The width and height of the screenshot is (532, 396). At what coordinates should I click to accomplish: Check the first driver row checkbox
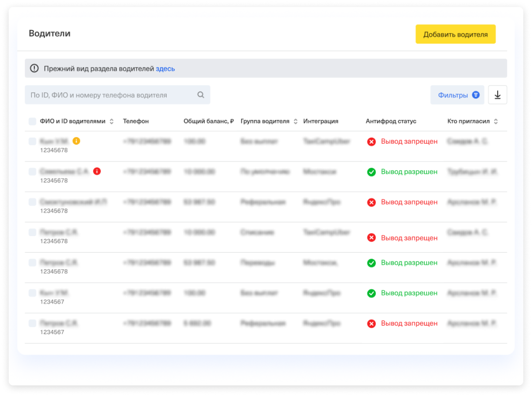33,142
